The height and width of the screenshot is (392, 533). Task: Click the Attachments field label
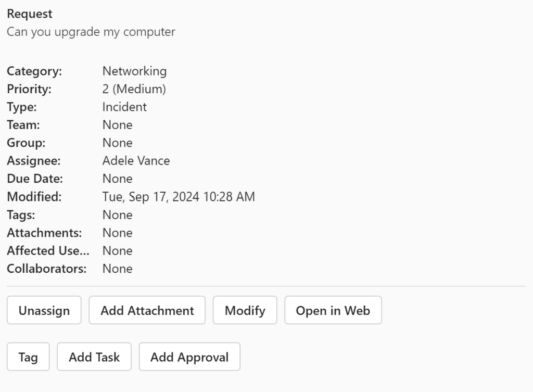pos(44,233)
